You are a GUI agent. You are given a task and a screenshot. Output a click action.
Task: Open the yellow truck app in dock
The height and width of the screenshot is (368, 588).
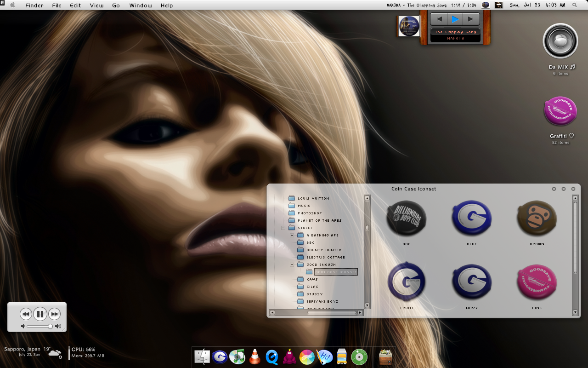(x=342, y=357)
